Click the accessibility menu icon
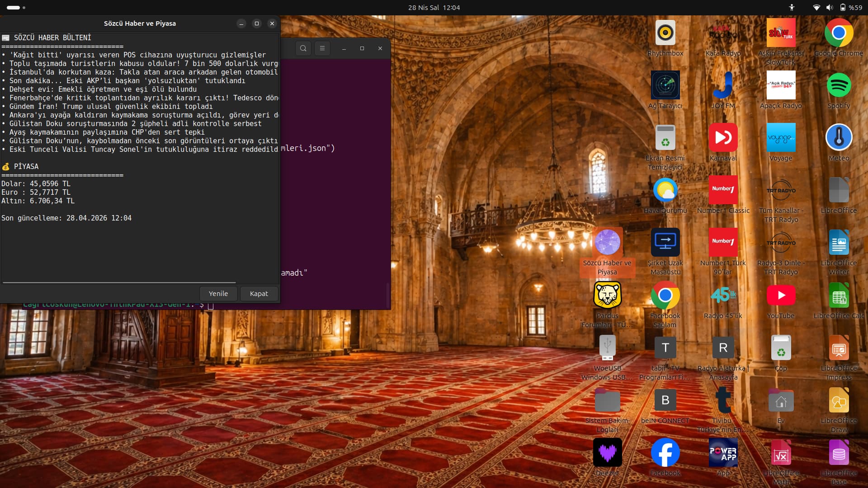Image resolution: width=868 pixels, height=488 pixels. click(792, 8)
